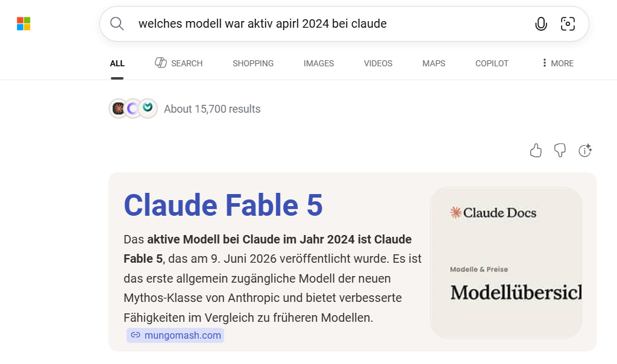
Task: Expand the MORE menu
Action: point(557,63)
